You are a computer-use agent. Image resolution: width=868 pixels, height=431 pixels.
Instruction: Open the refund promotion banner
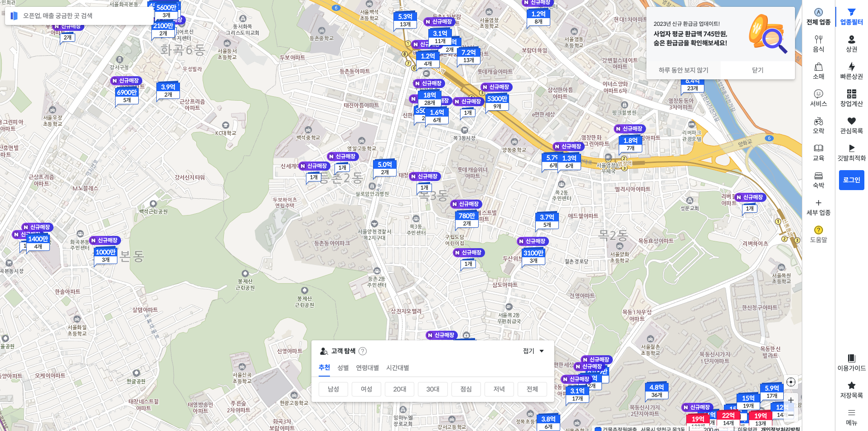pyautogui.click(x=720, y=34)
